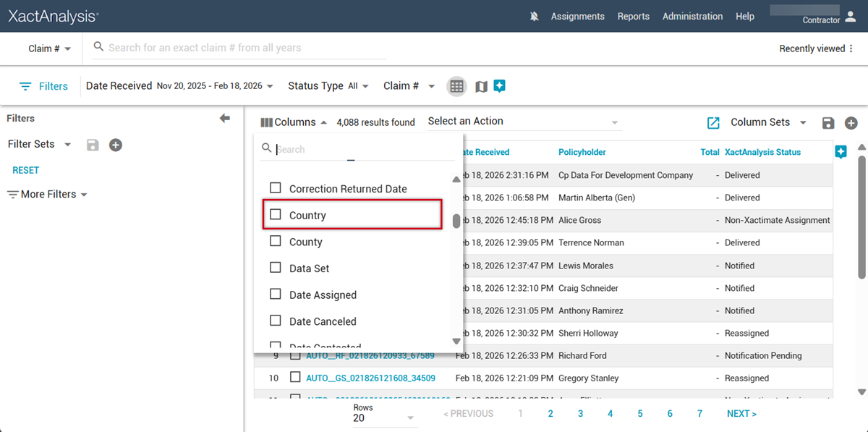Screen dimensions: 868x432
Task: Tick the Date Assigned column checkbox
Action: 276,295
